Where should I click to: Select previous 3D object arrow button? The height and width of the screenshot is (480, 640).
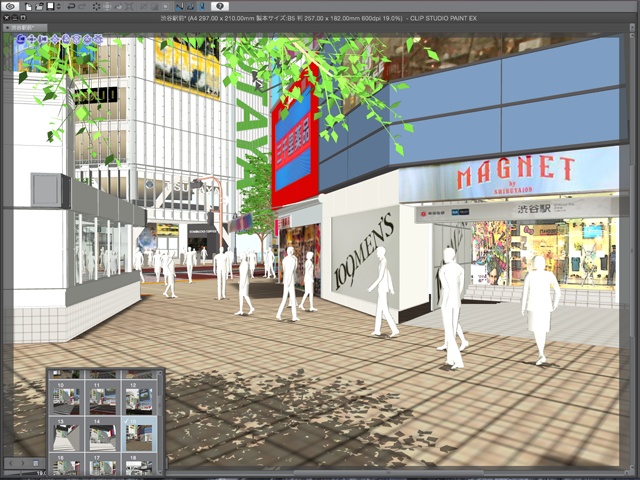tap(11, 463)
